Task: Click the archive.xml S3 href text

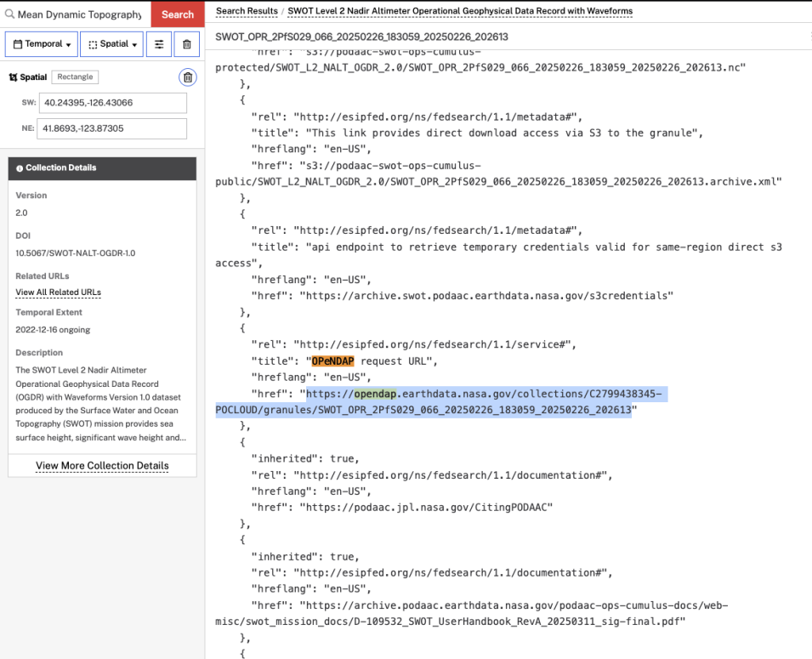Action: (499, 173)
